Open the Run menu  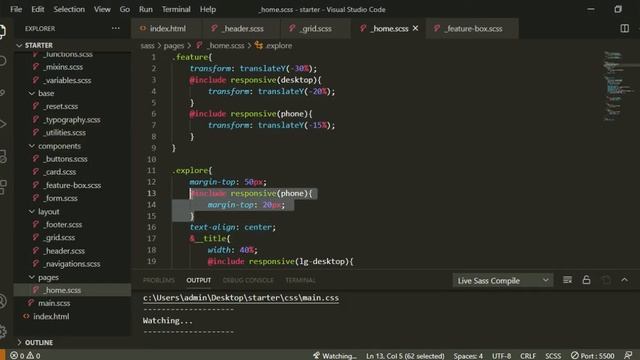click(145, 9)
